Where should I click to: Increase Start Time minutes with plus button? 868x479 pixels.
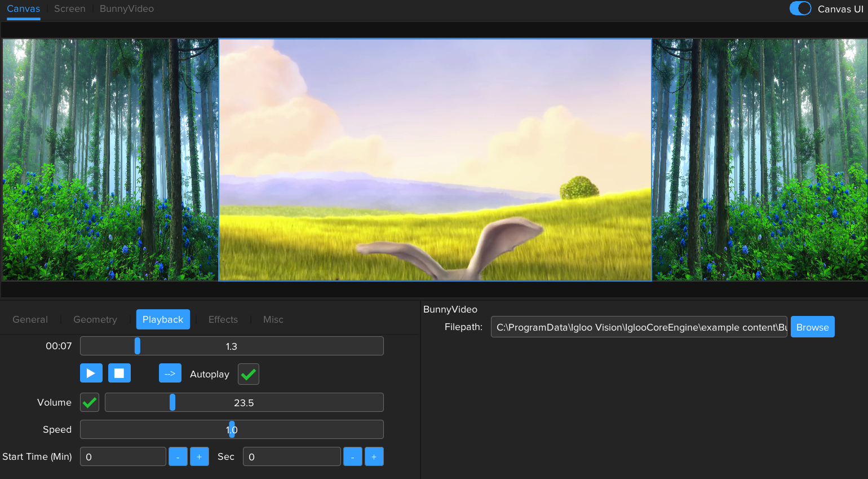200,456
